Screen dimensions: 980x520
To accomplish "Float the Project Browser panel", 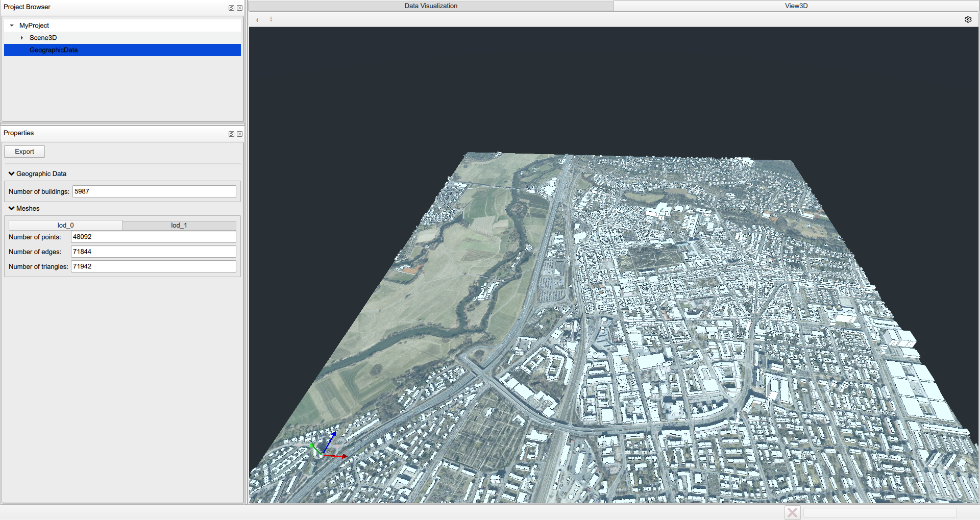I will coord(231,8).
